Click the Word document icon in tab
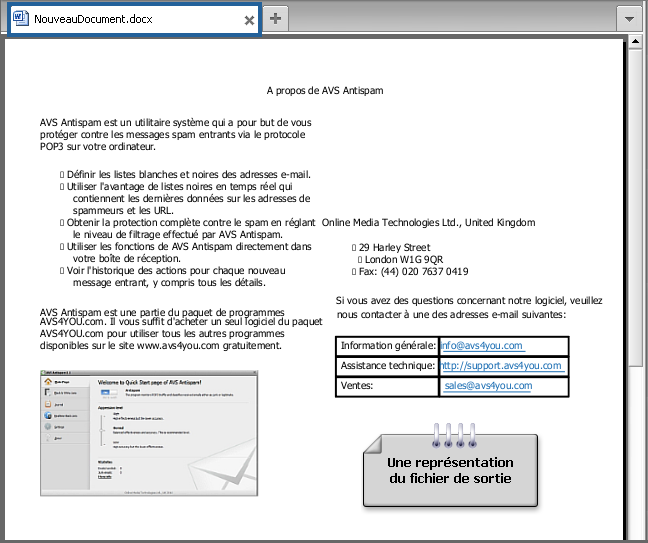This screenshot has width=648, height=543. [x=20, y=19]
